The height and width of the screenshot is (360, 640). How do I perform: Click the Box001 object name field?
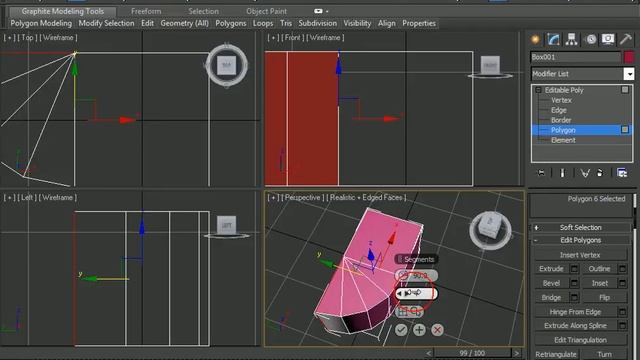(576, 57)
